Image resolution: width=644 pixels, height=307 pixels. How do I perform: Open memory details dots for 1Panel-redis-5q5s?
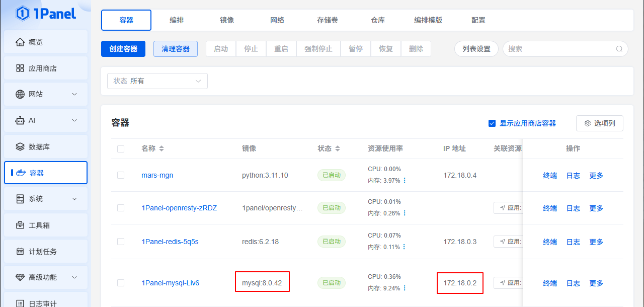pos(405,247)
